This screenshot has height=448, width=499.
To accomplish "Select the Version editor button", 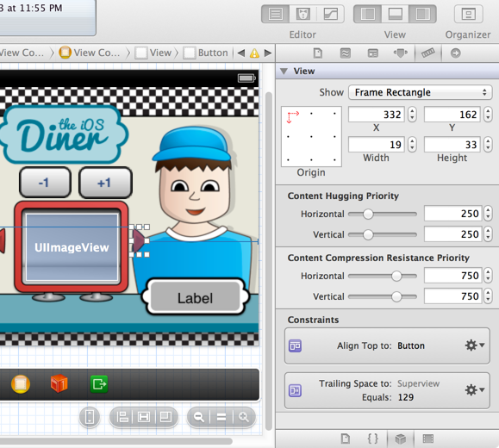I will point(331,15).
